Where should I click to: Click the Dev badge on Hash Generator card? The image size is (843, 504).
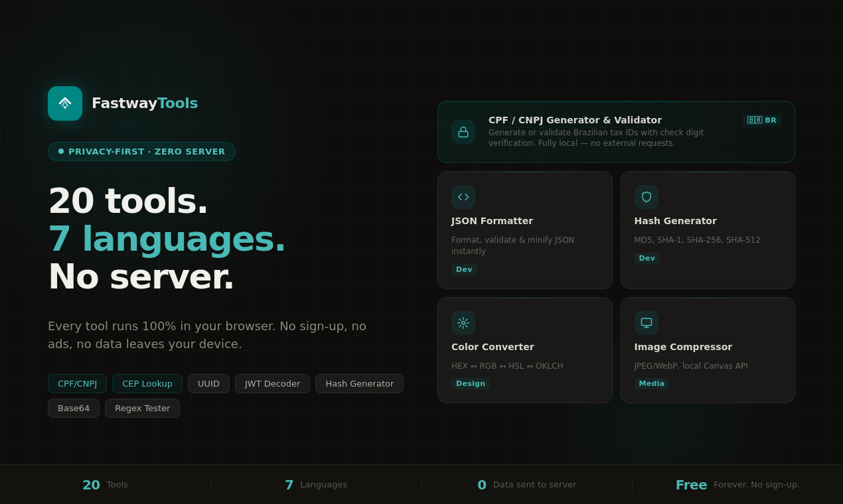pos(647,258)
